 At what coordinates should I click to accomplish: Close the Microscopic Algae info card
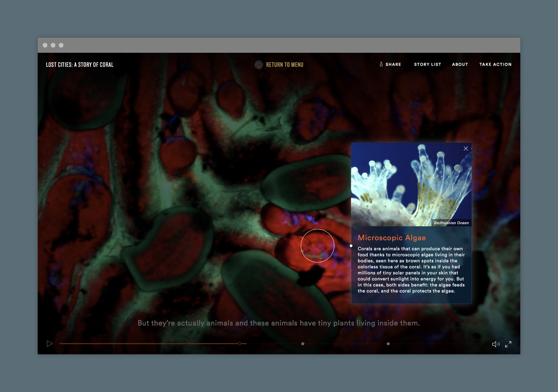pos(466,148)
